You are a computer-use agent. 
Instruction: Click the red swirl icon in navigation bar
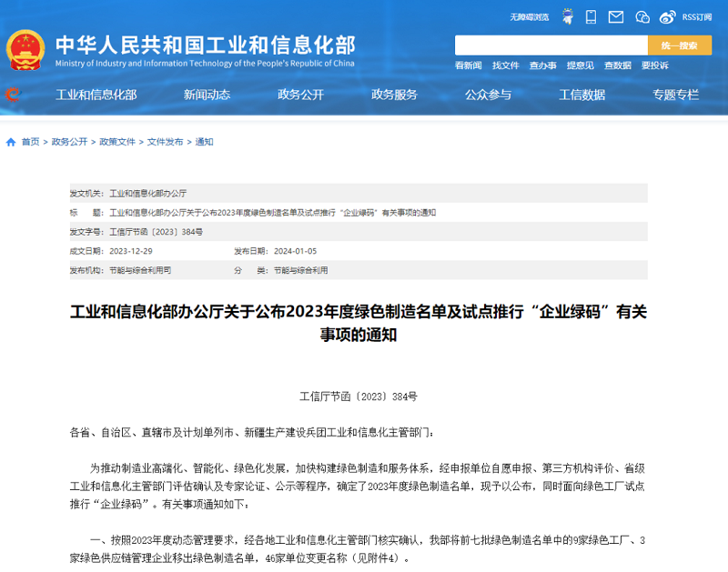pyautogui.click(x=14, y=95)
